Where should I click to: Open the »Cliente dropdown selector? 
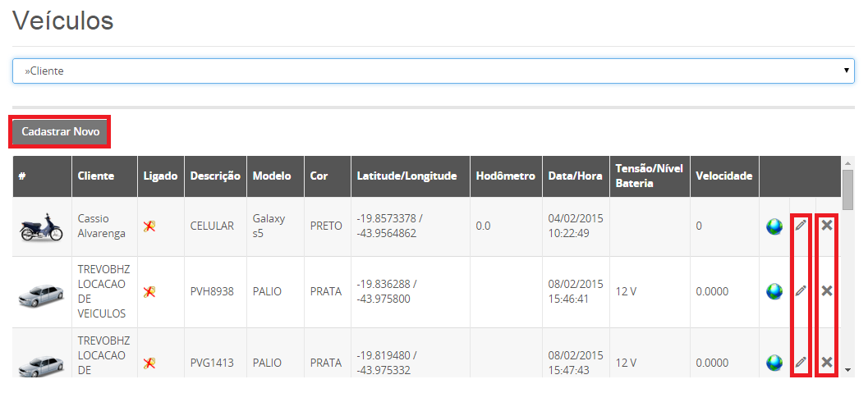point(434,71)
